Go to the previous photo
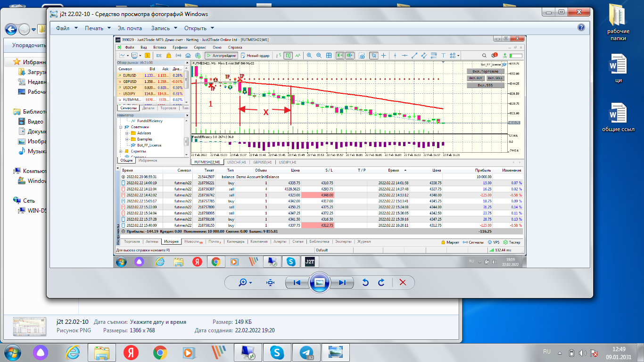Screen dimensions: 644x362 coord(297,282)
